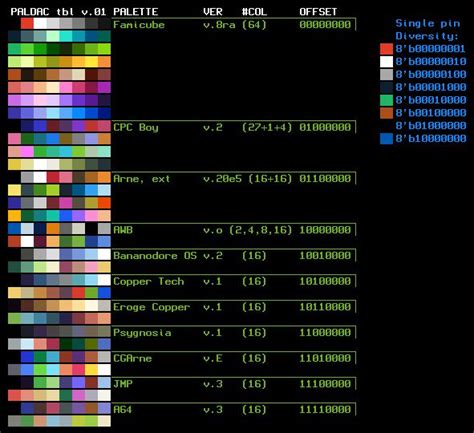The height and width of the screenshot is (433, 474).
Task: Select the 'CPC Boy' palette name
Action: coord(136,127)
